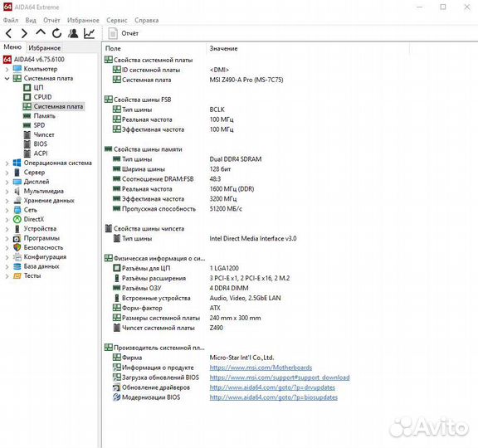Click the Конфигурация icon in the tree

pos(17,257)
